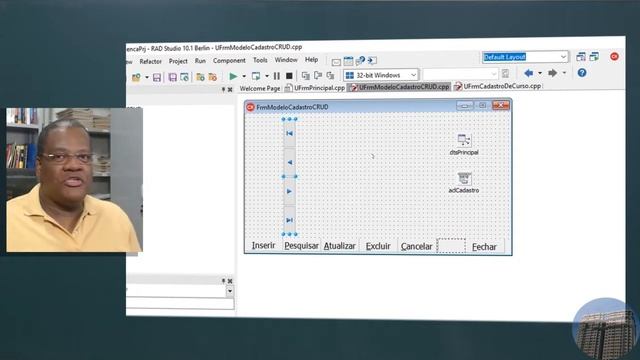The height and width of the screenshot is (360, 640).
Task: Switch to the Welcome Page tab
Action: tap(260, 88)
